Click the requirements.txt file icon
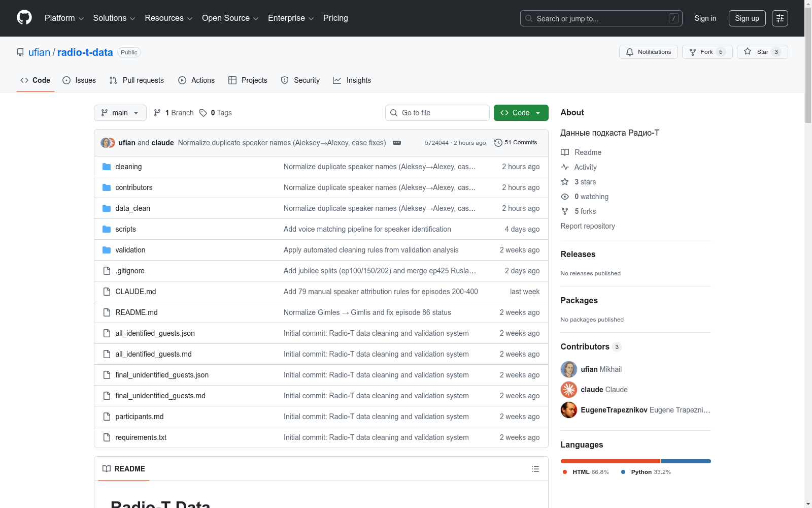812x508 pixels. point(107,437)
